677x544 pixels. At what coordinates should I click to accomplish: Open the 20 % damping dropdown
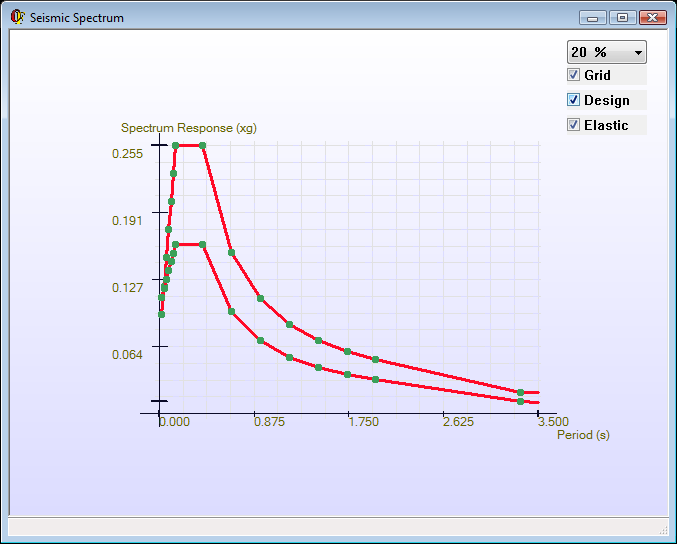coord(607,52)
